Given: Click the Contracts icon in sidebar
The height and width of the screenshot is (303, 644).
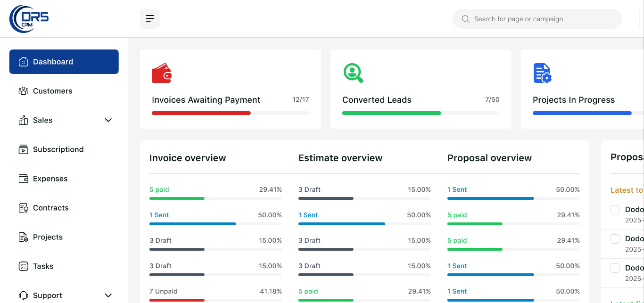Looking at the screenshot, I should pos(23,208).
